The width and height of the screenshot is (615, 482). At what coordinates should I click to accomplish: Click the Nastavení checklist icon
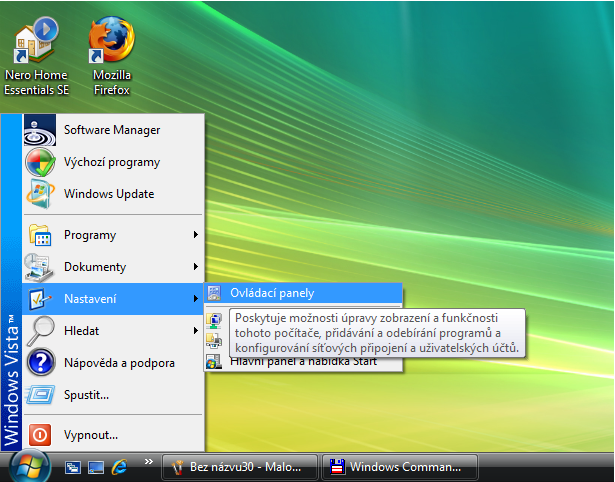[40, 299]
